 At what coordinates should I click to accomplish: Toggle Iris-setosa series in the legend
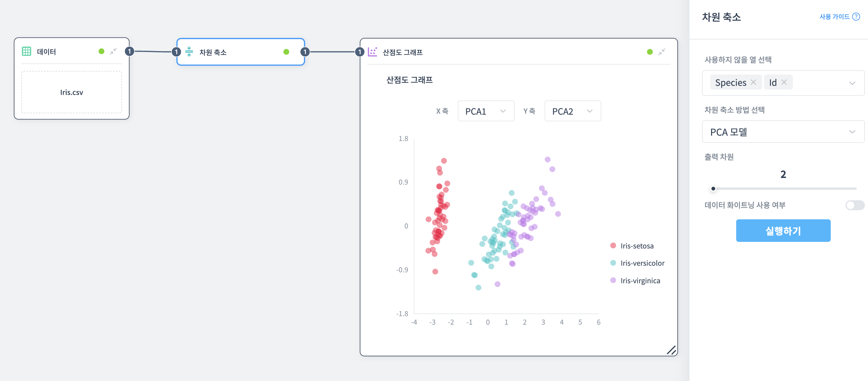click(632, 246)
